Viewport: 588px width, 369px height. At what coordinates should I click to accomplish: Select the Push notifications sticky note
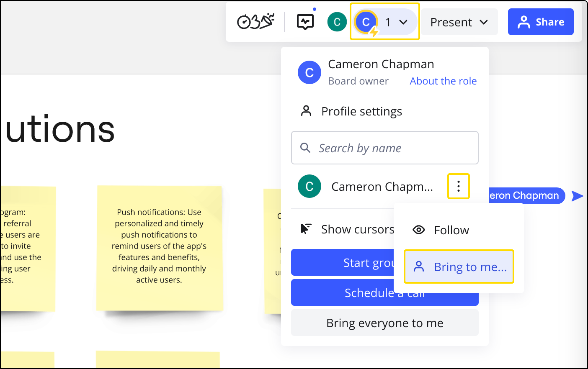pos(159,247)
